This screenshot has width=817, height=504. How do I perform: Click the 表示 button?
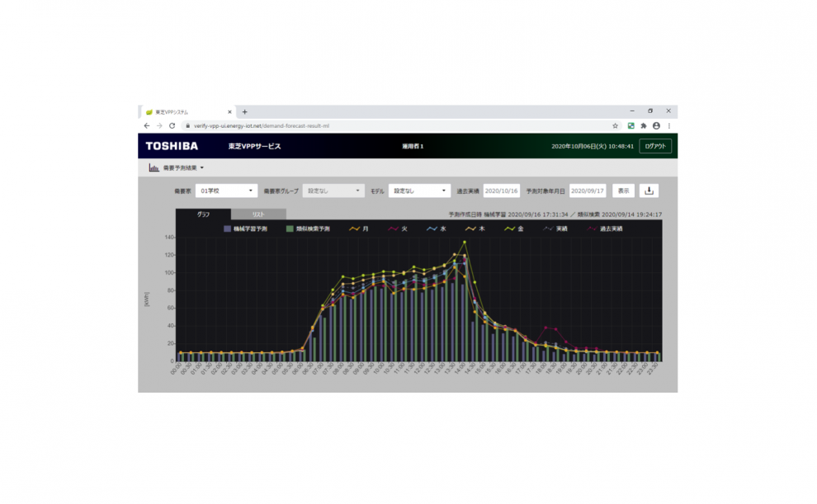[623, 191]
